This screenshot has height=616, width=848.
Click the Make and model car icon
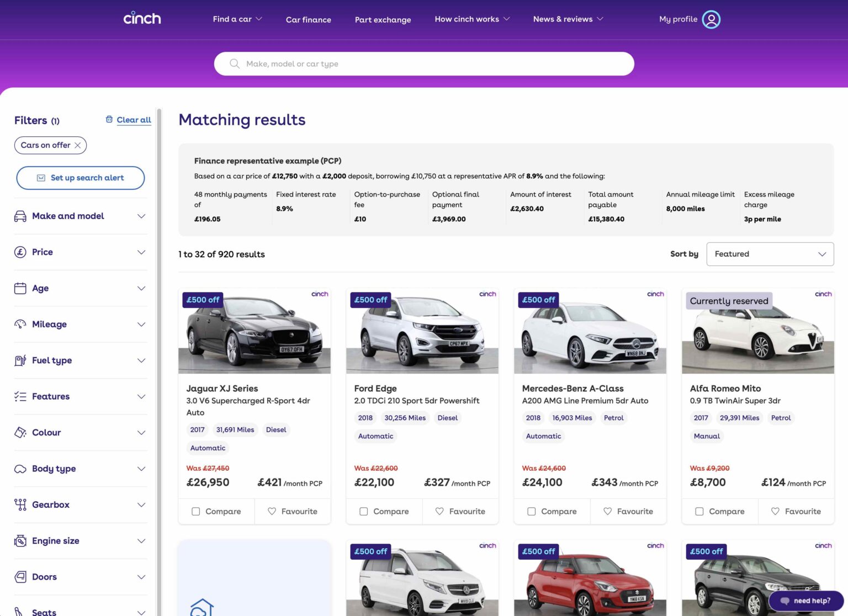coord(20,216)
